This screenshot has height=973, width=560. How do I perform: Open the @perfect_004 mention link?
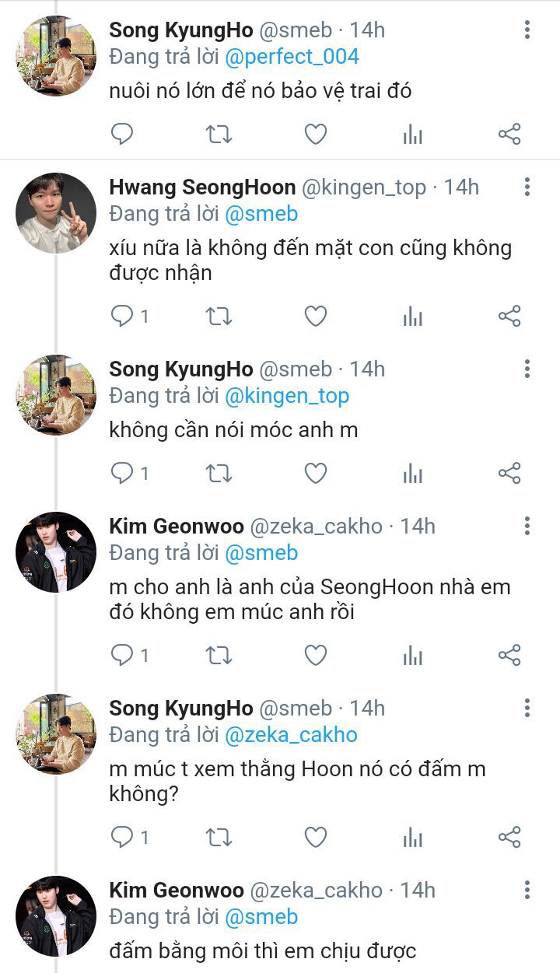(x=292, y=57)
